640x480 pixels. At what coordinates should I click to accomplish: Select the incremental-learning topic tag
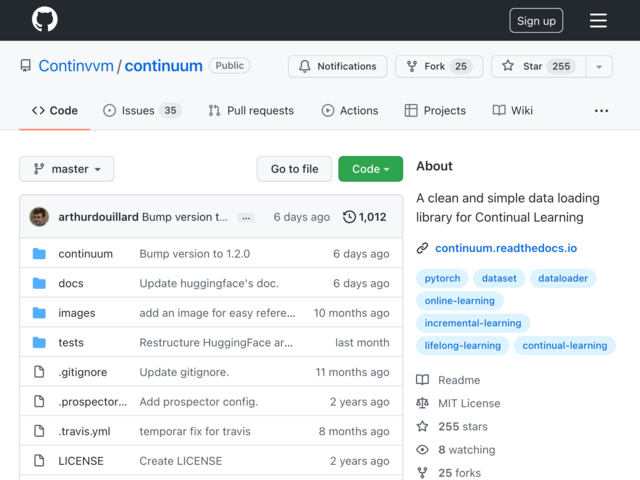tap(473, 323)
